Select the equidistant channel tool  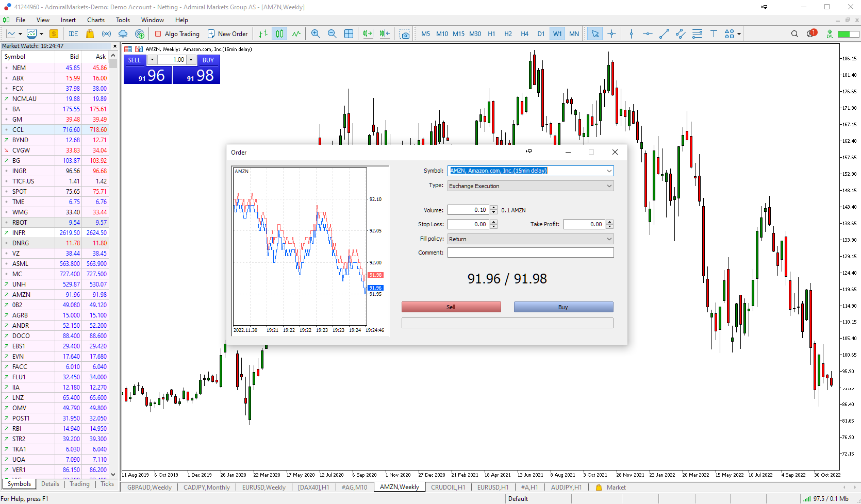pos(681,34)
